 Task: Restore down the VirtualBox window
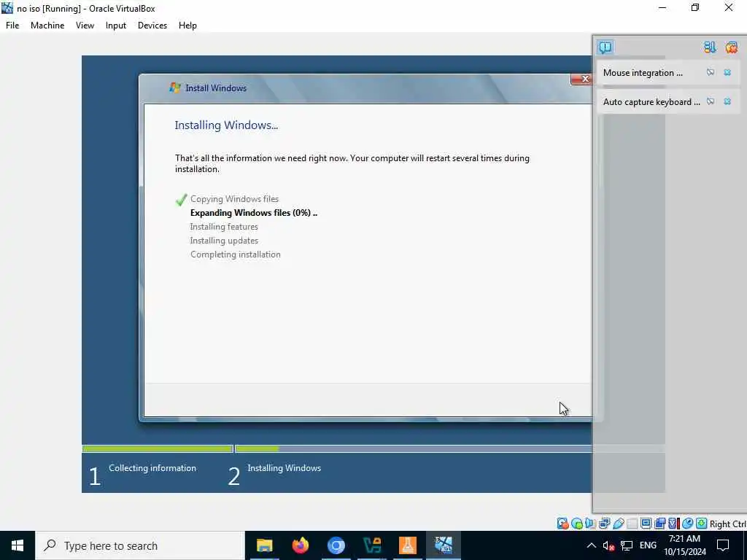[x=695, y=7]
